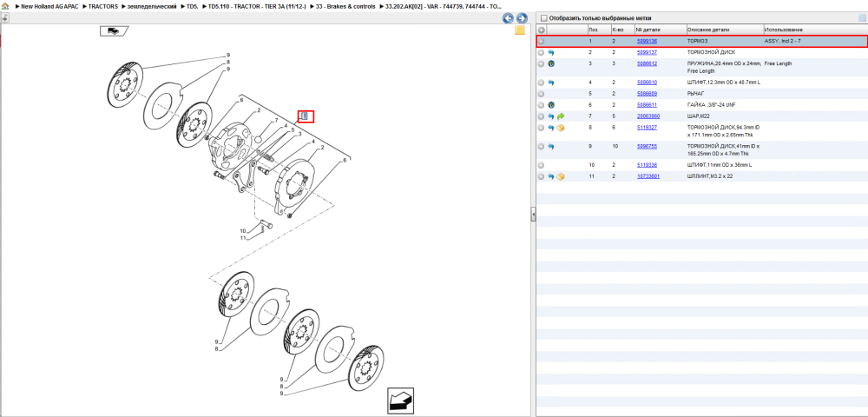
Task: Open 'земледельческий' breadcrumb
Action: click(152, 6)
